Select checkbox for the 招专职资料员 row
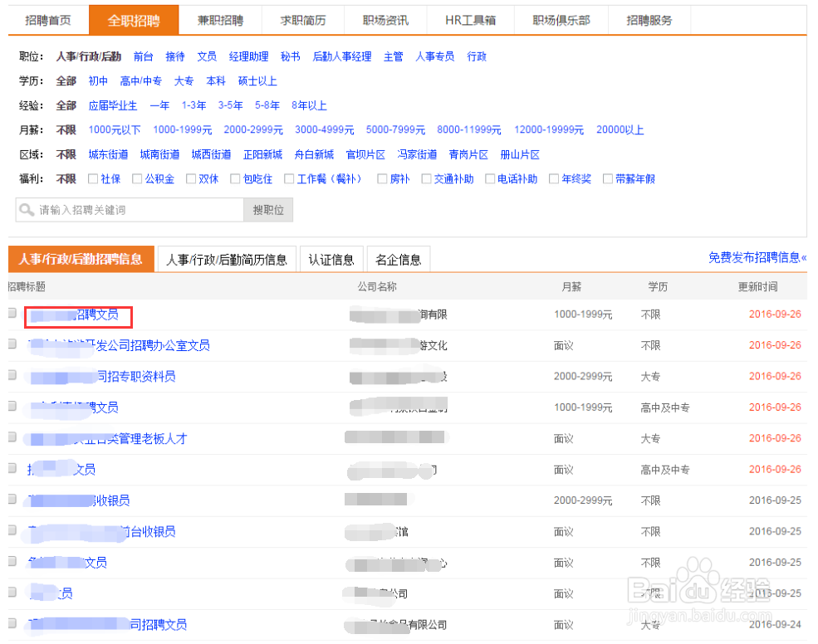 (12, 375)
